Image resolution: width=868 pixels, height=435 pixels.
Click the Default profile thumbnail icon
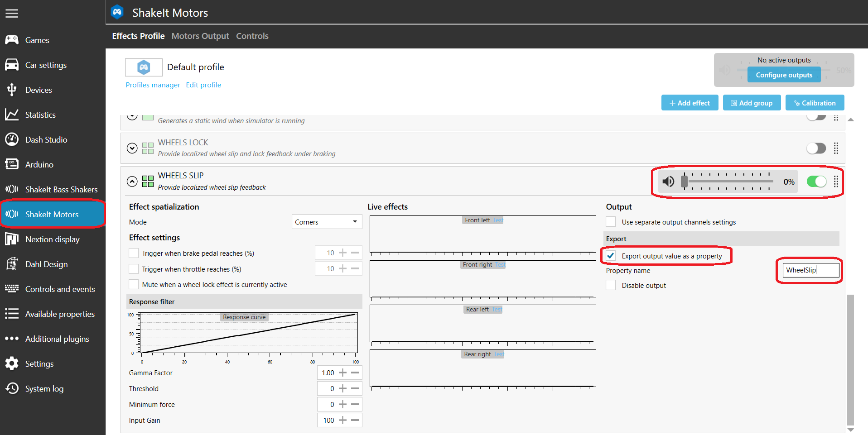[144, 67]
